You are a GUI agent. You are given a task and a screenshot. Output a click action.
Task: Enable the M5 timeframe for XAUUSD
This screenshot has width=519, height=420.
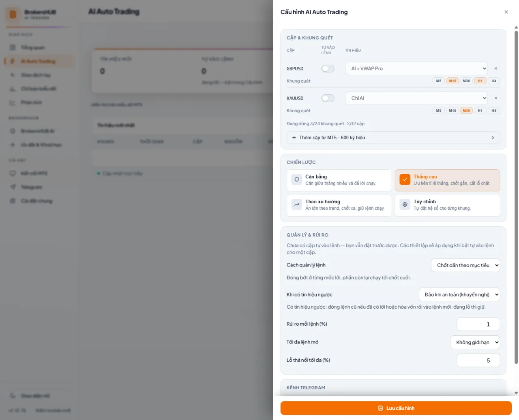click(439, 111)
